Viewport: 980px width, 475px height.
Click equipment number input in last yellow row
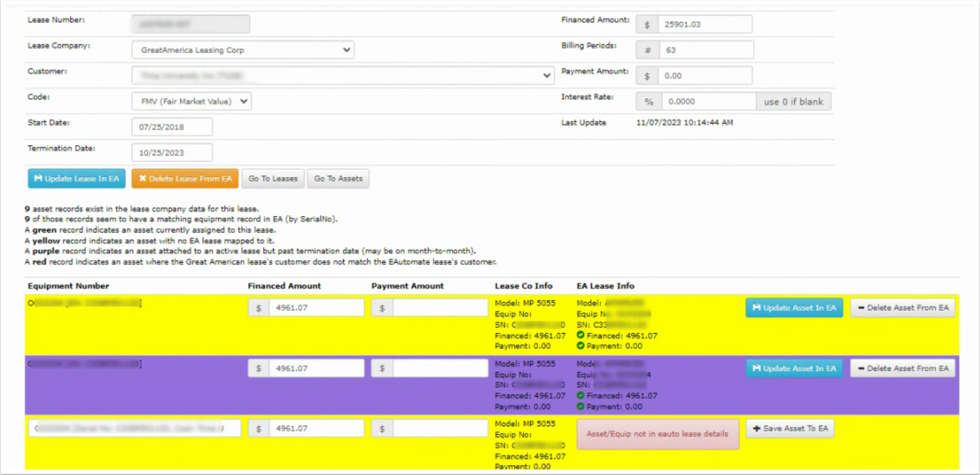click(135, 429)
